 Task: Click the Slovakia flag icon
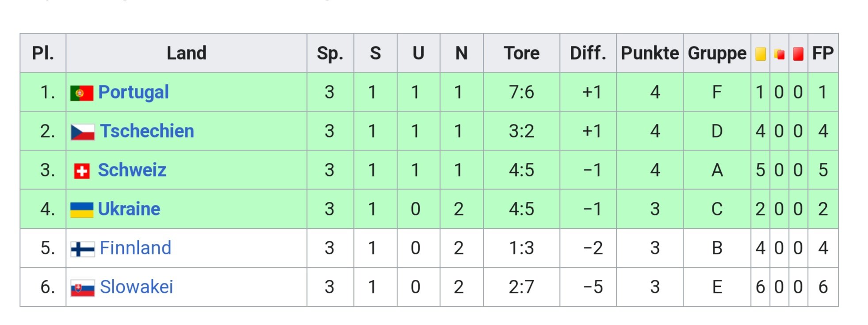click(83, 288)
